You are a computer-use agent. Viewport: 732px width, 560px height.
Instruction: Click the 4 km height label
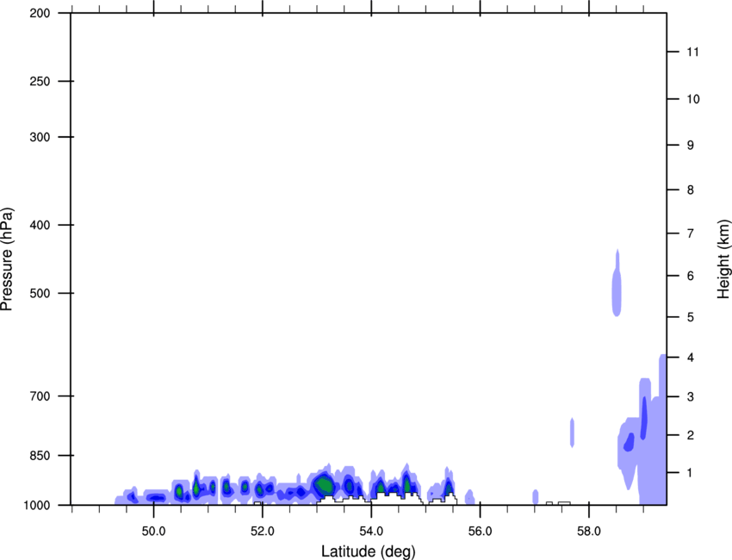(x=691, y=358)
